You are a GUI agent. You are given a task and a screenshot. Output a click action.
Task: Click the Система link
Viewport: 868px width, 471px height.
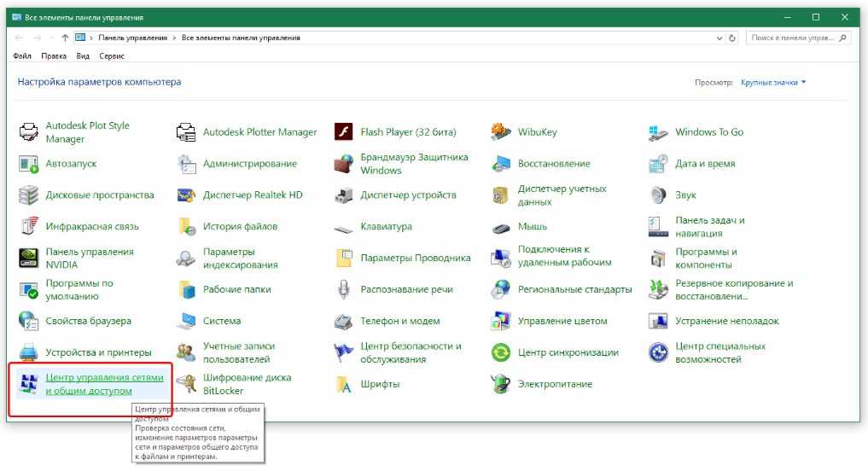[221, 321]
